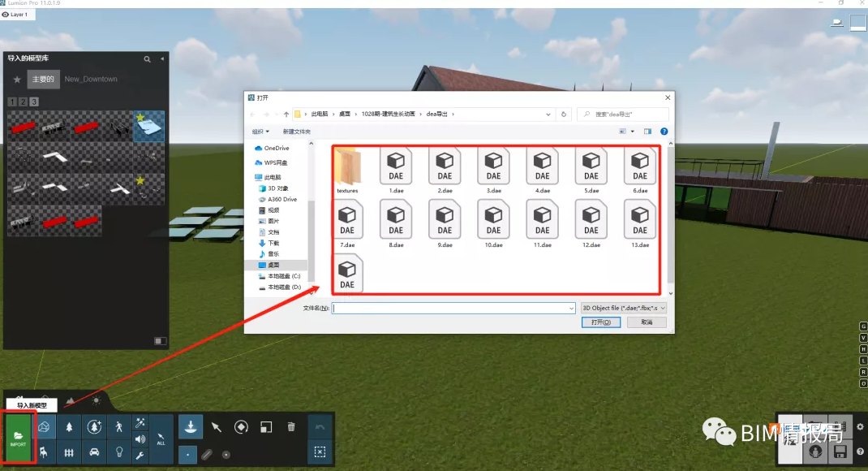Expand the address bar path dropdown
The image size is (868, 471).
(548, 115)
